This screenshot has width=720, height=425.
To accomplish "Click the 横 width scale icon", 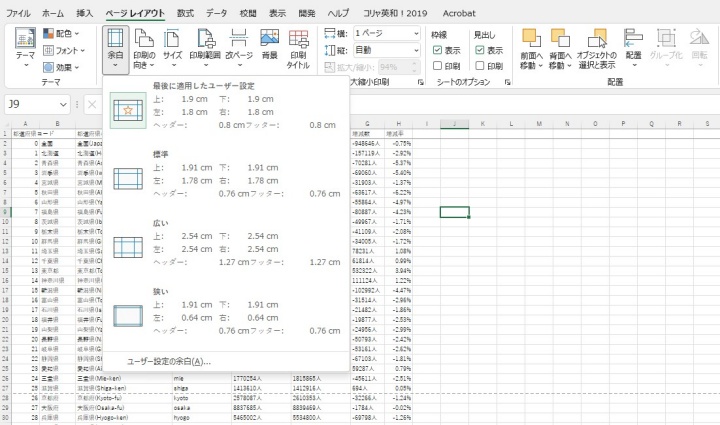I will 330,34.
